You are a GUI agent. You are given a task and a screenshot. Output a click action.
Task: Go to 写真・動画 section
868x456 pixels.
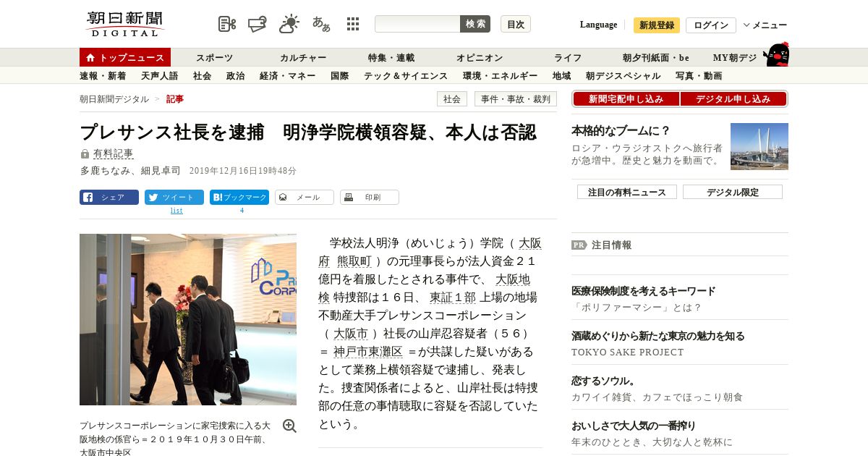699,75
